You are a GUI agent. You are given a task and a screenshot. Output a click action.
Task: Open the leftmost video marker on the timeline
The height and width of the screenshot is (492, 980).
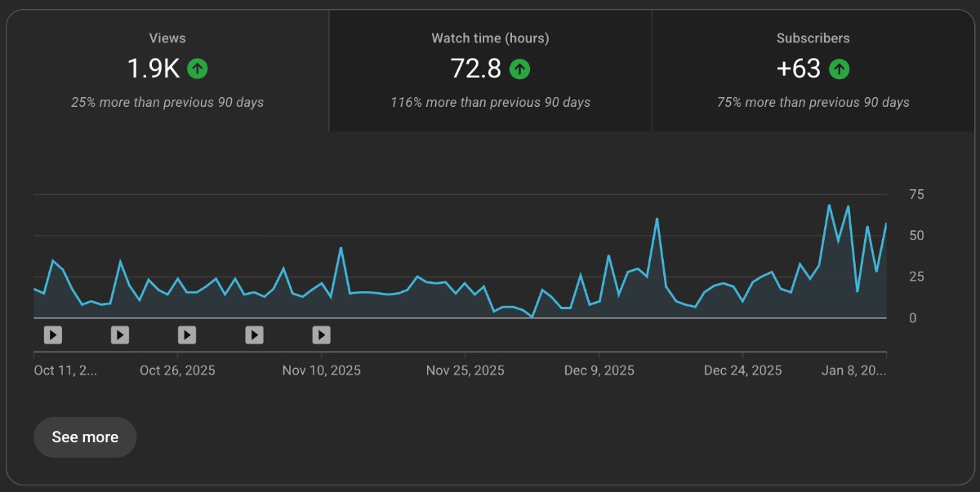tap(52, 335)
